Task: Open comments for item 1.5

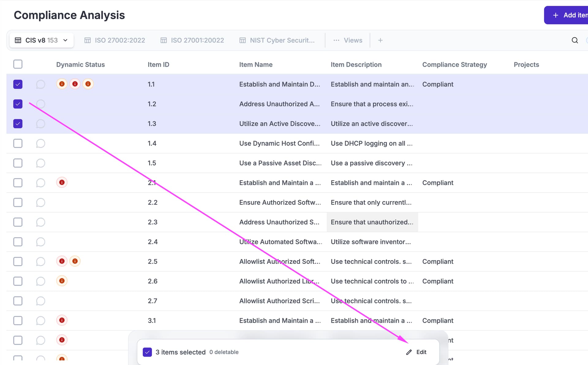Action: (40, 163)
